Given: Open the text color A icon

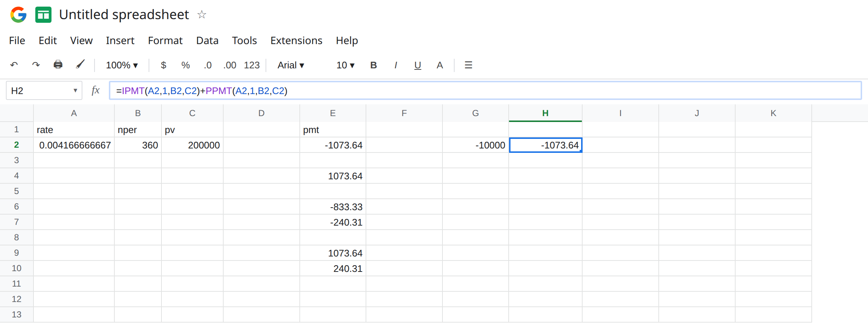Looking at the screenshot, I should pos(440,65).
